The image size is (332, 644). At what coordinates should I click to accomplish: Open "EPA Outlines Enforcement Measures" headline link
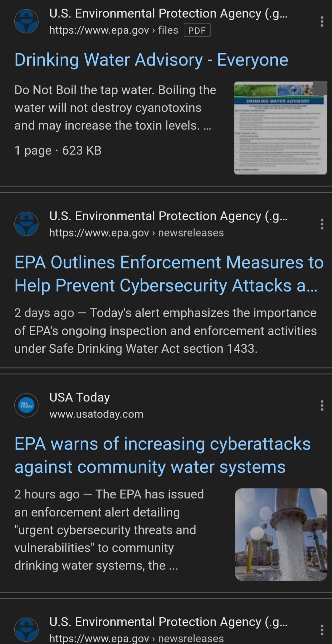pyautogui.click(x=169, y=274)
